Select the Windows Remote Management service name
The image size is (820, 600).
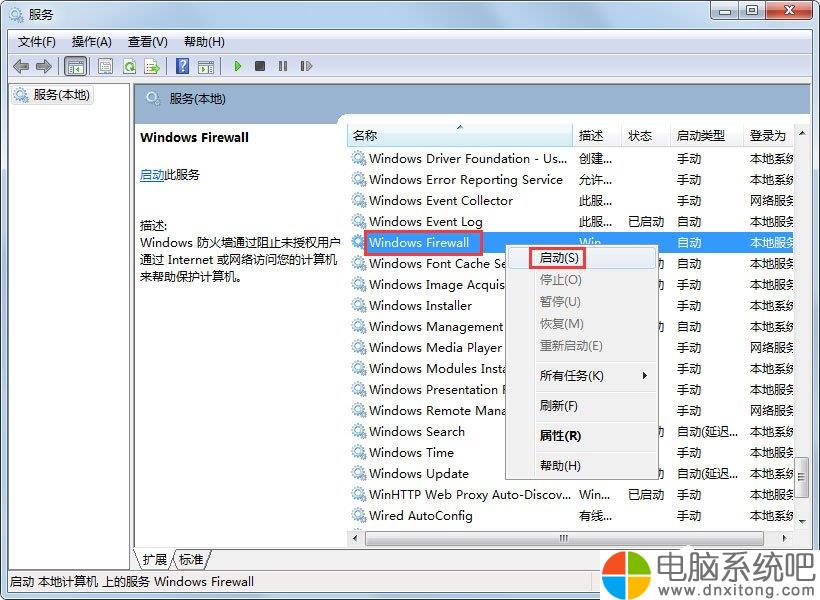tap(437, 410)
